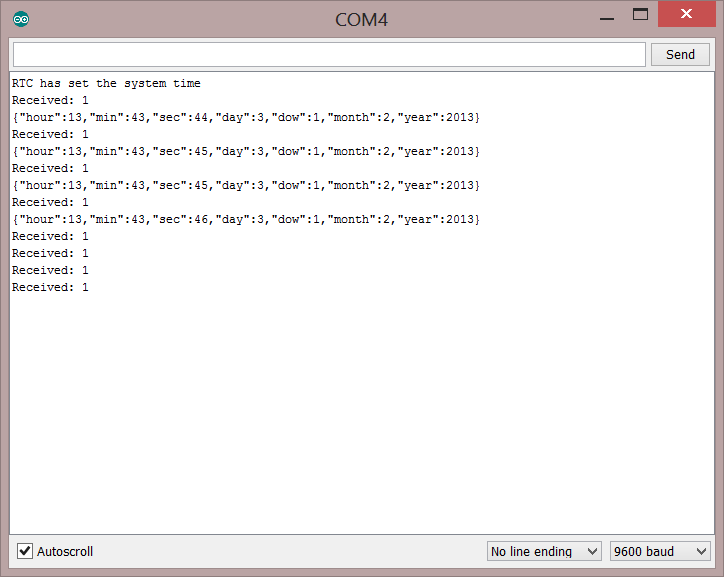This screenshot has height=577, width=724.
Task: Click the arrow on the baud rate combo box
Action: (x=701, y=551)
